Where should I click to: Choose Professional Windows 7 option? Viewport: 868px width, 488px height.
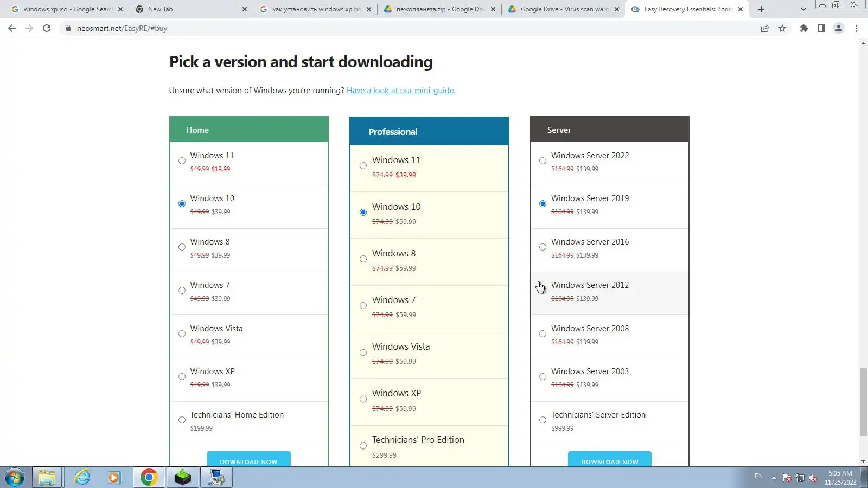(363, 306)
